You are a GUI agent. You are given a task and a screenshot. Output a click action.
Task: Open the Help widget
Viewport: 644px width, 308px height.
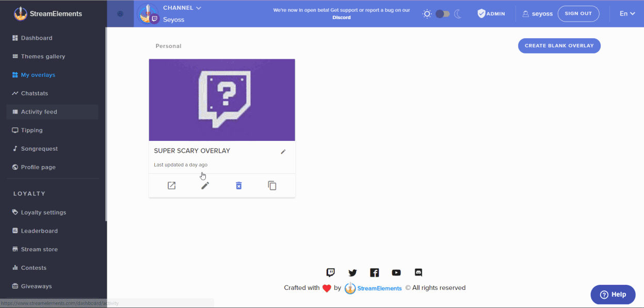coord(613,295)
